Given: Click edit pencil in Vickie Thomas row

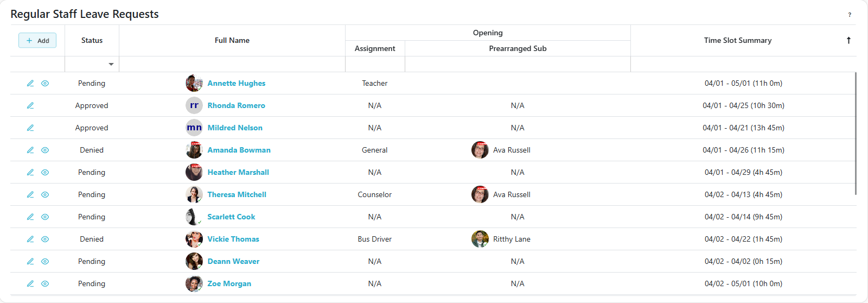Looking at the screenshot, I should pos(30,239).
